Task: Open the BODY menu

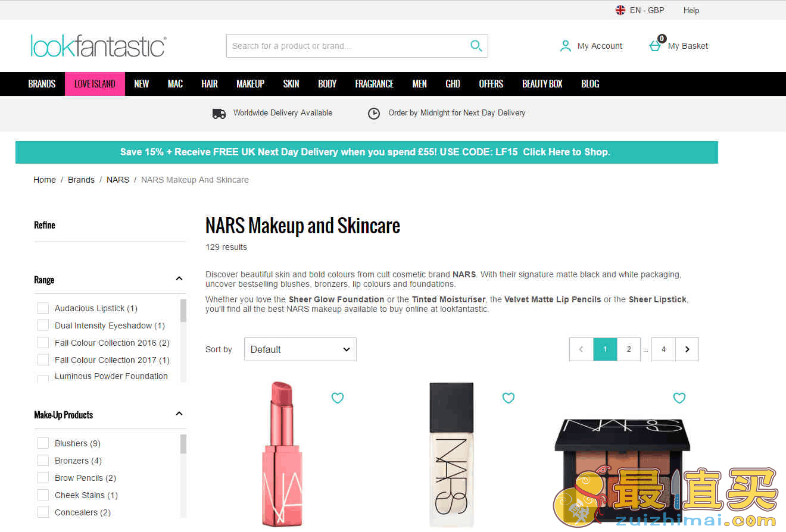Action: tap(327, 84)
